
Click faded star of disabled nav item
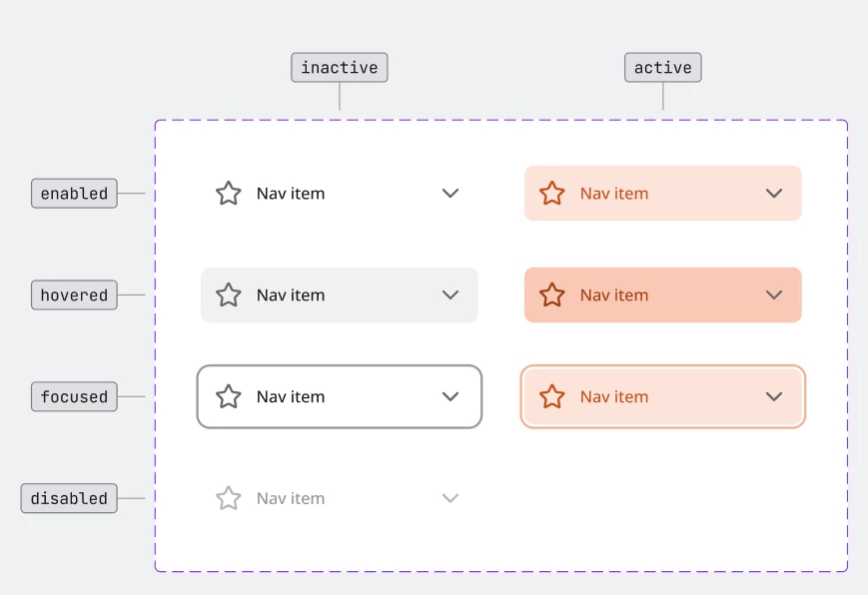(x=229, y=499)
